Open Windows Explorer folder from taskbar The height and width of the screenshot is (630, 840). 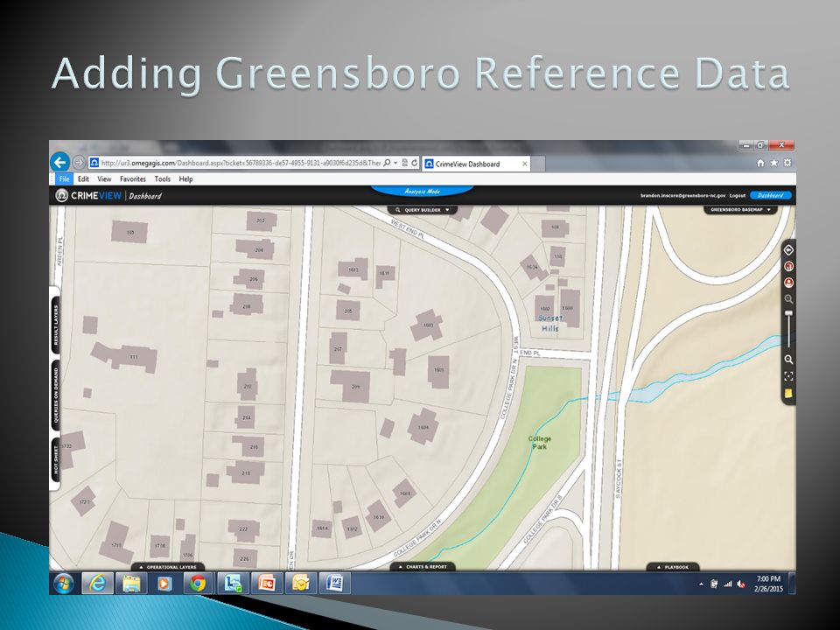click(131, 584)
